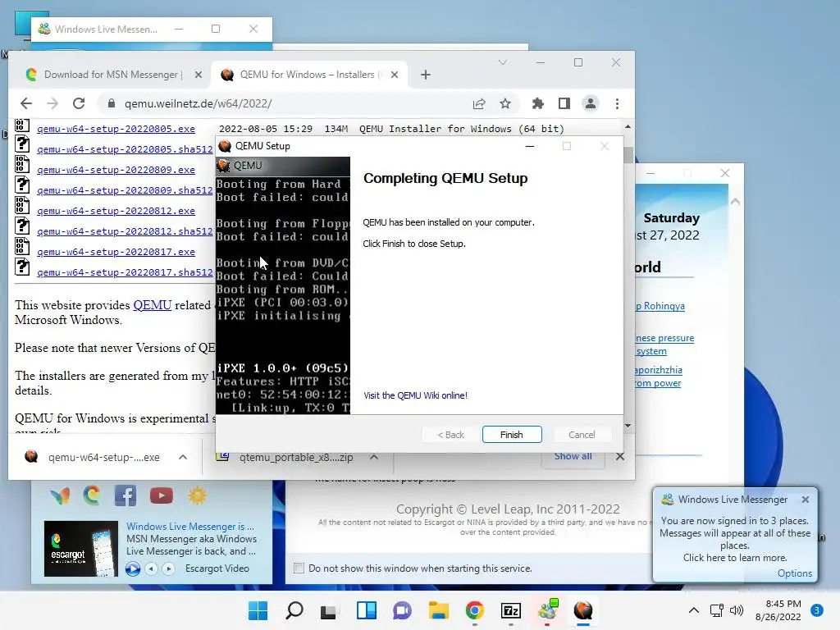Reload the qemu.weilnetz.de page
Image resolution: width=840 pixels, height=630 pixels.
point(79,103)
